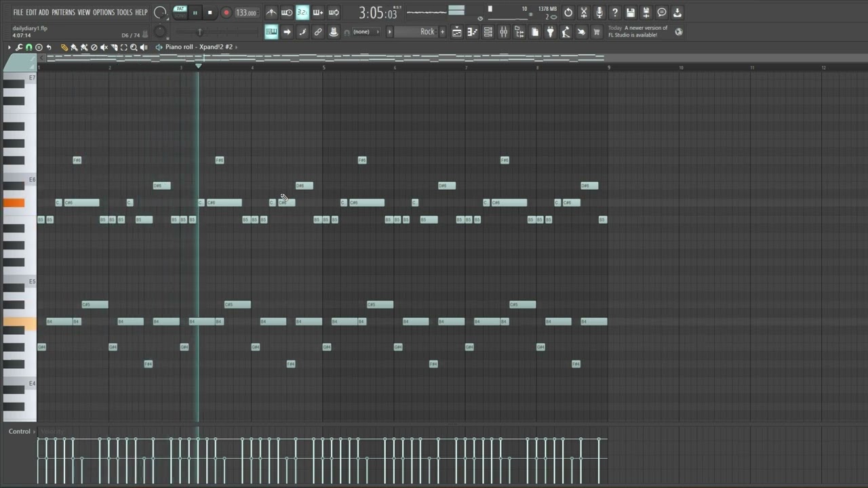Image resolution: width=868 pixels, height=488 pixels.
Task: Select the Paint brush tool
Action: pyautogui.click(x=74, y=47)
